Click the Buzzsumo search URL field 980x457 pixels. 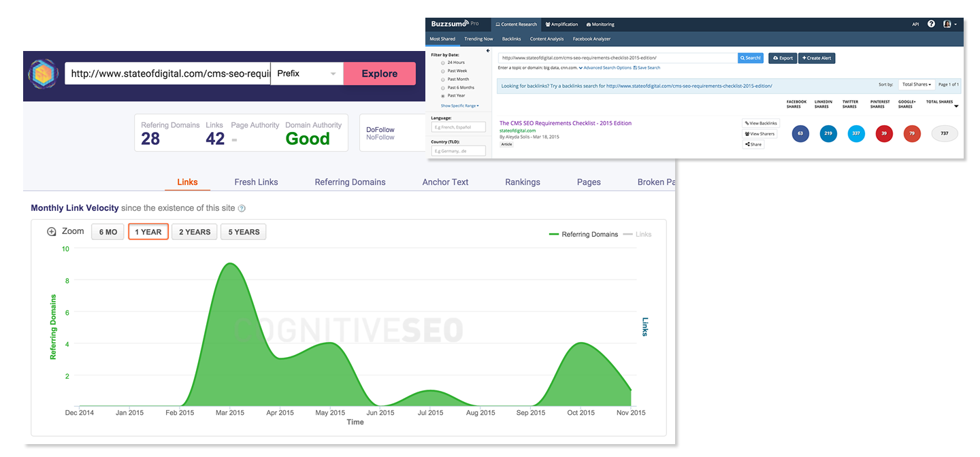pos(618,58)
